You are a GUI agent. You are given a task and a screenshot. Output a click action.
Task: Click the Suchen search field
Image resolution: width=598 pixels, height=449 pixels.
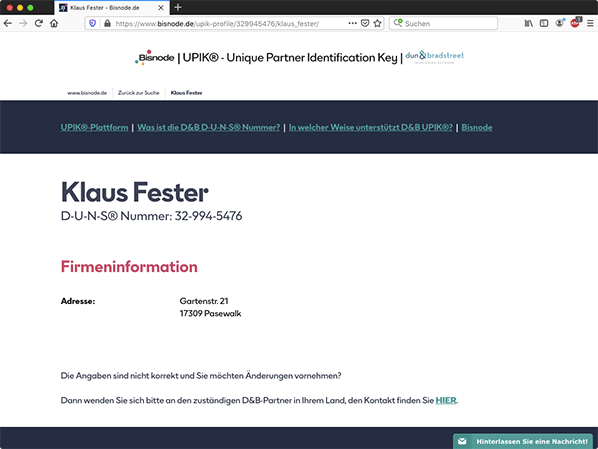pos(443,23)
